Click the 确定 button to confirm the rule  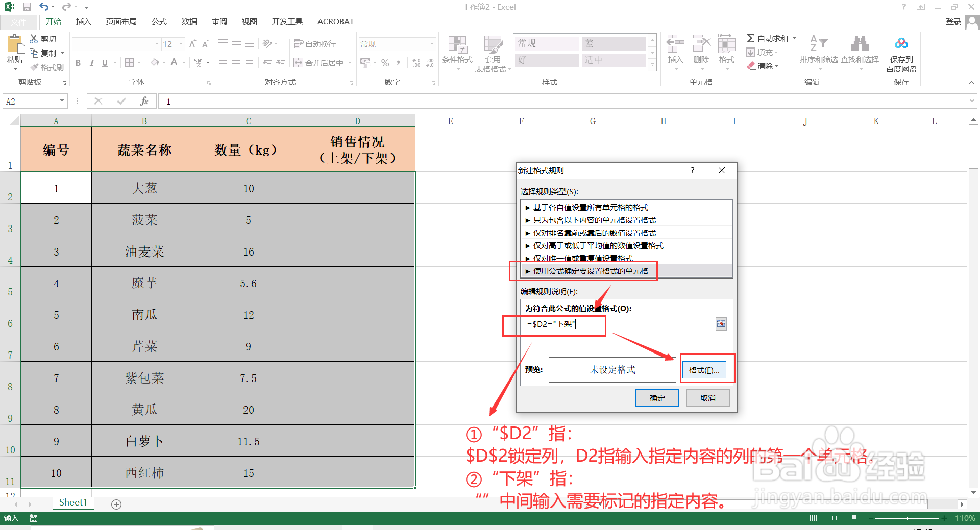(x=657, y=397)
